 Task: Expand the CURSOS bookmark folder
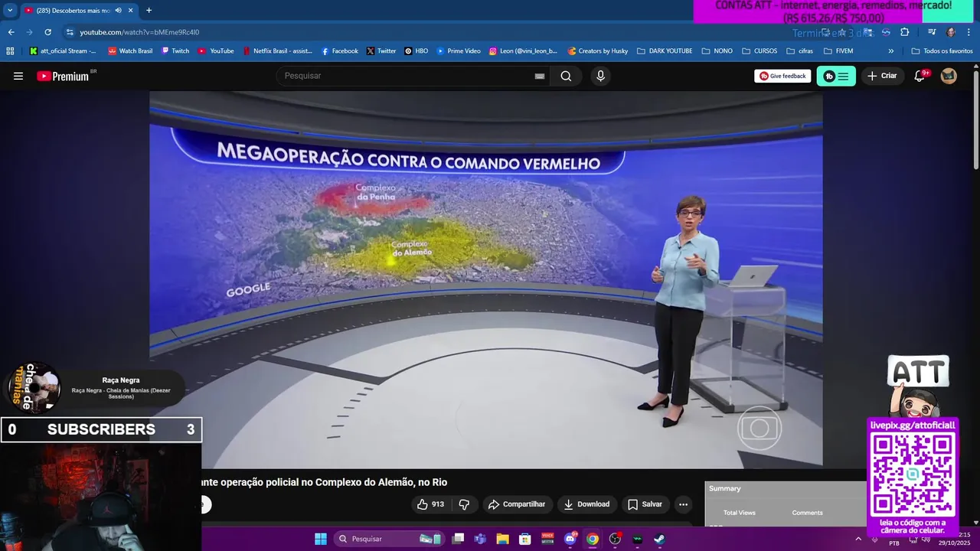point(759,51)
